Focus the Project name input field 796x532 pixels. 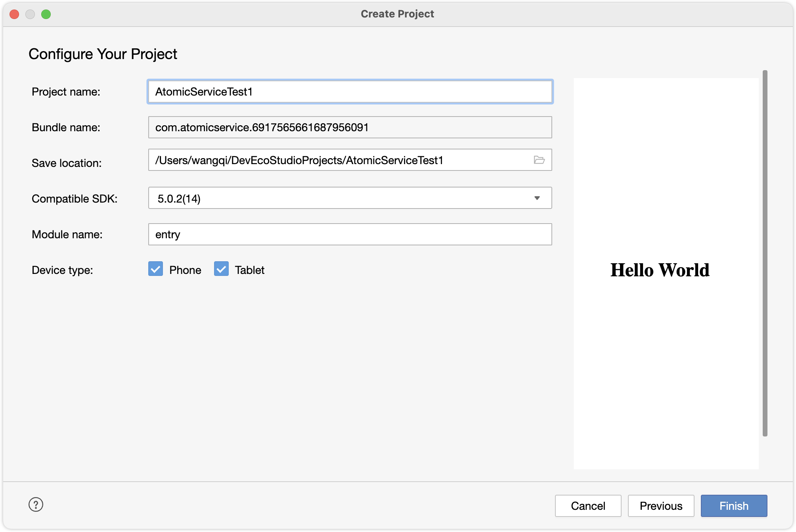pyautogui.click(x=350, y=92)
